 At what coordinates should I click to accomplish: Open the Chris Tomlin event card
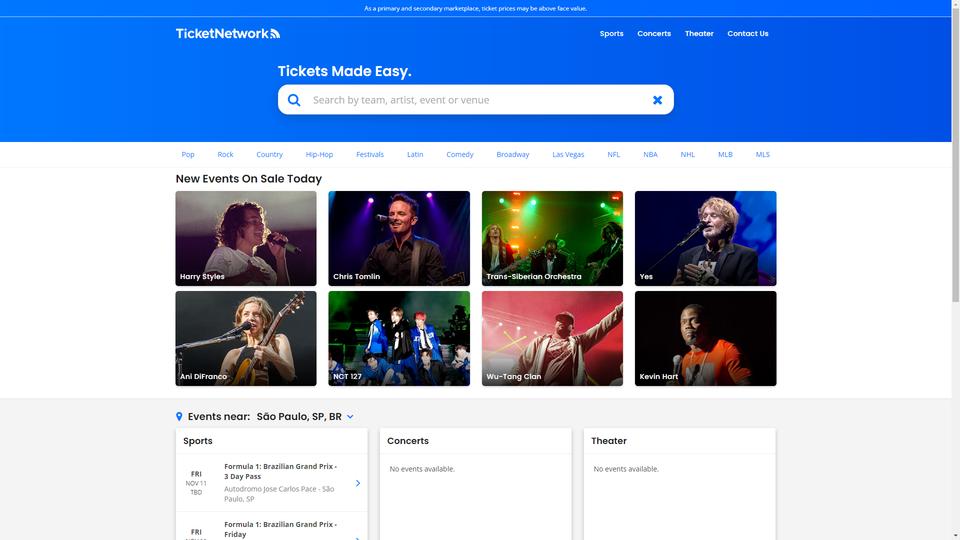399,238
